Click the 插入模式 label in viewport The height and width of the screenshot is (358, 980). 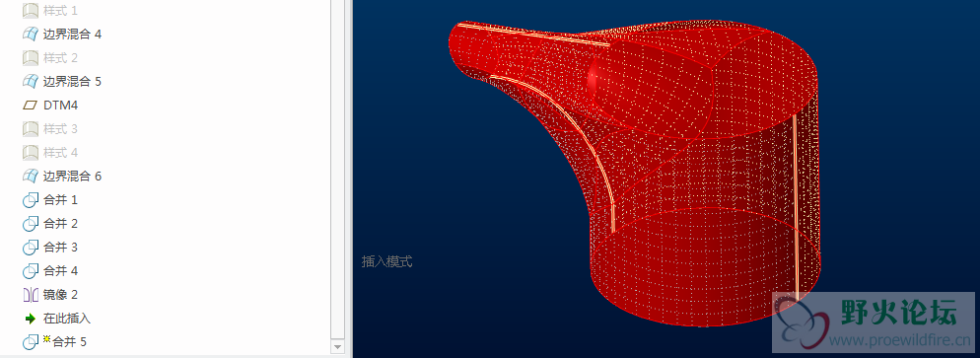point(386,261)
